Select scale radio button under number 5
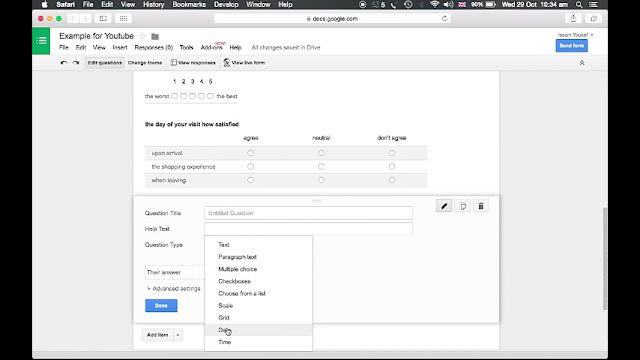This screenshot has width=640, height=360. tap(210, 96)
